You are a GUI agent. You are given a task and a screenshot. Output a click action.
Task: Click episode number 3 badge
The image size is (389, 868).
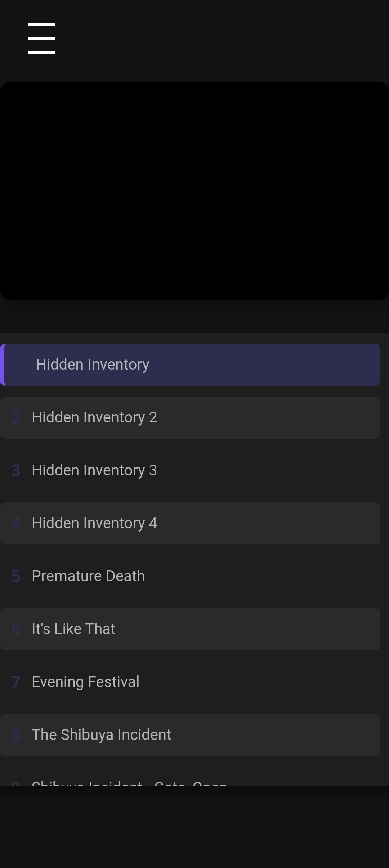coord(15,471)
